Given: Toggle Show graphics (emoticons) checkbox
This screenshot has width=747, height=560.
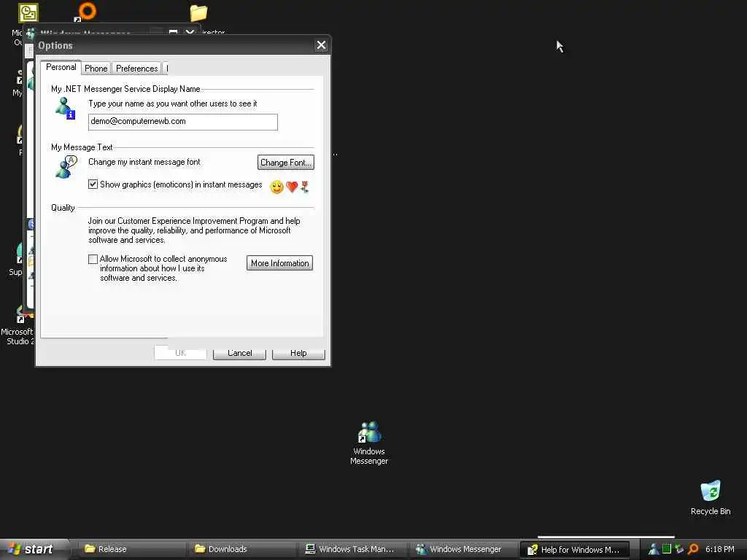Looking at the screenshot, I should pos(93,184).
